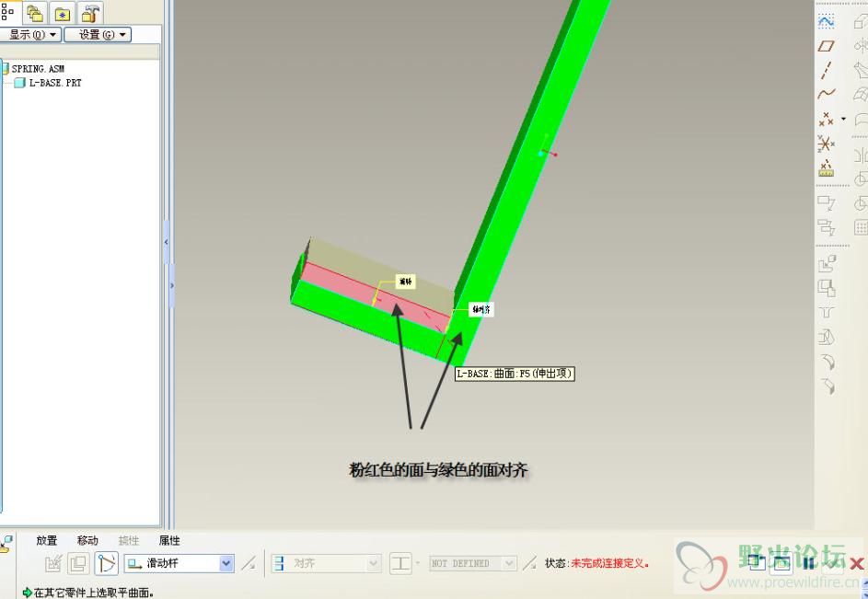Open the Folder Browser navigator tab
The image size is (868, 599).
[35, 13]
